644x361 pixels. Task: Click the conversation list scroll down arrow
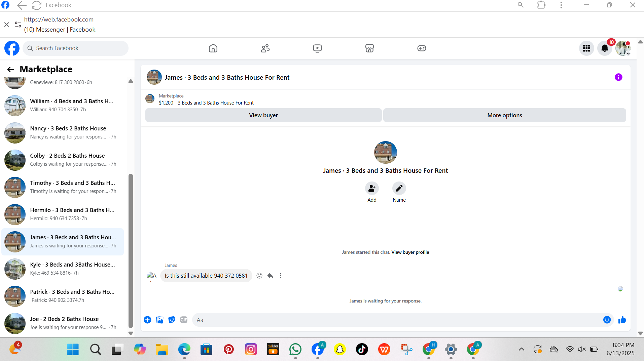131,333
